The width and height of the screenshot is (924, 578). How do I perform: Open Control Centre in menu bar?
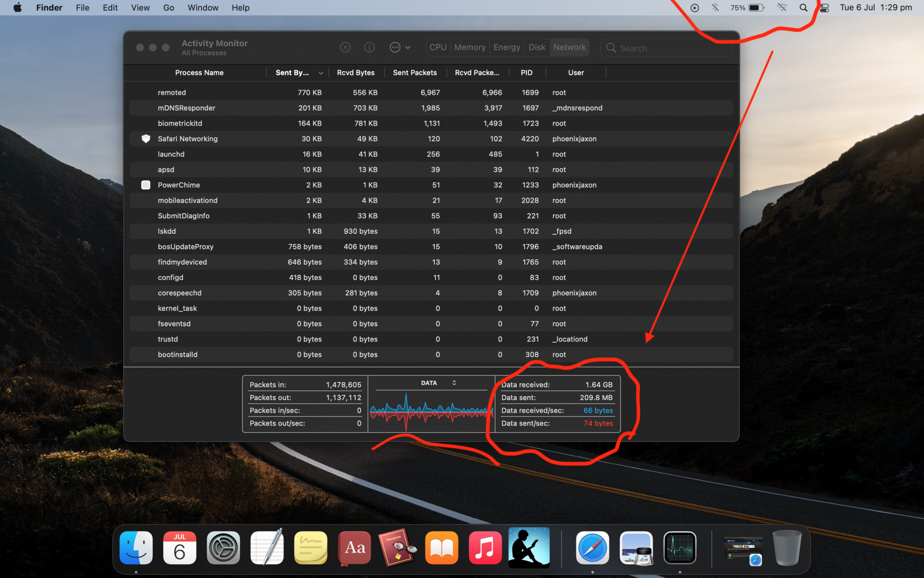pyautogui.click(x=825, y=8)
